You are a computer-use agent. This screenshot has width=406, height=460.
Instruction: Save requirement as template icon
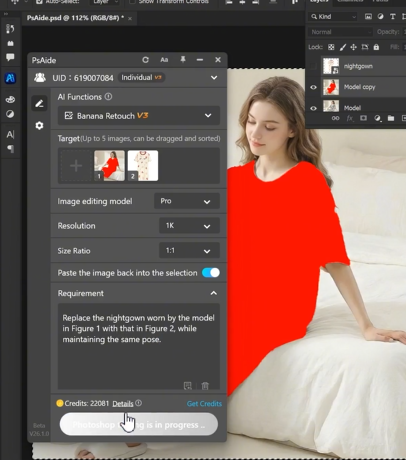(x=188, y=386)
